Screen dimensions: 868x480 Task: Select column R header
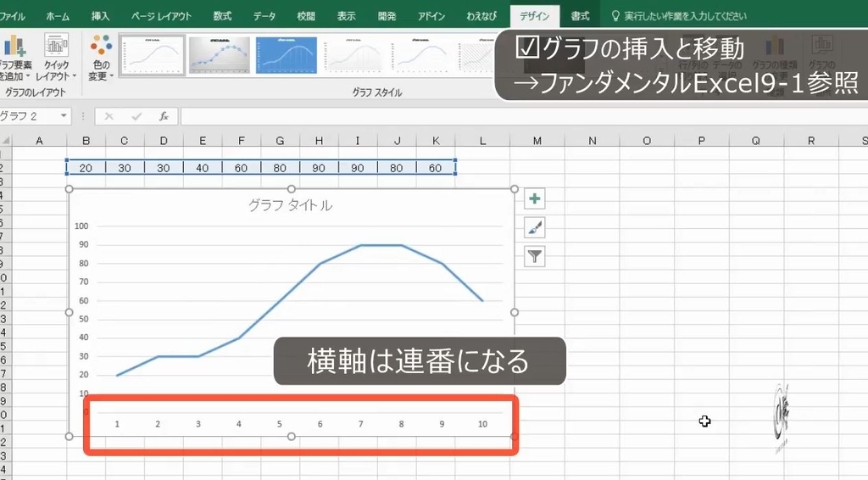click(x=811, y=141)
